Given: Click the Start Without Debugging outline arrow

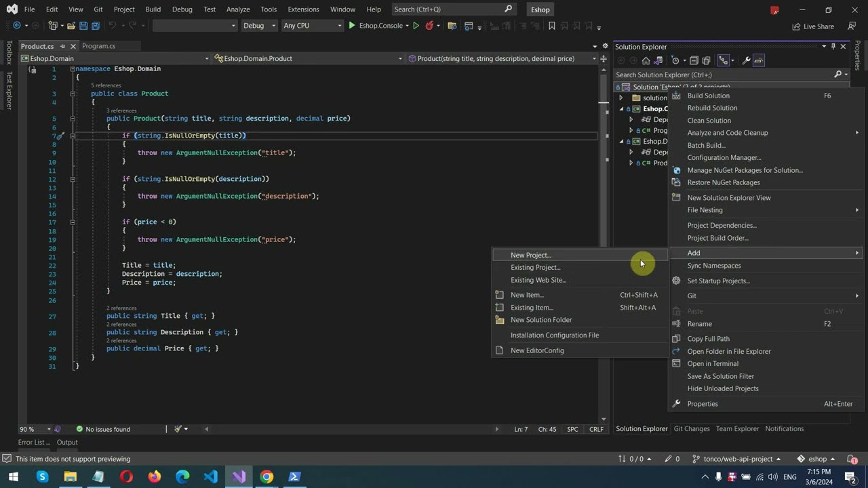Looking at the screenshot, I should coord(416,26).
